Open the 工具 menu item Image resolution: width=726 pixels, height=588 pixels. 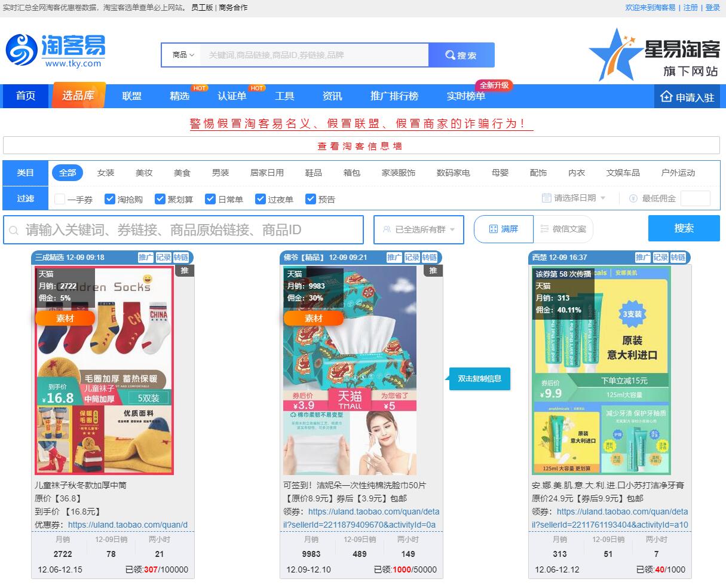(x=285, y=96)
